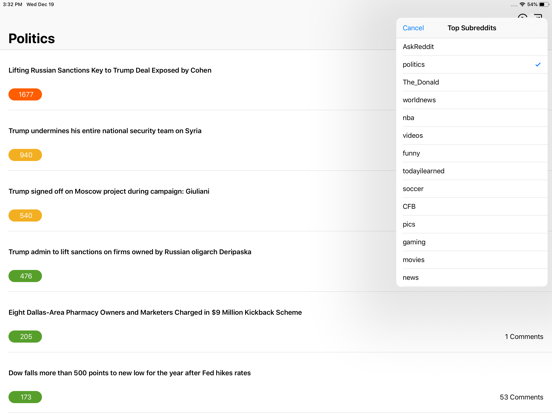
Task: Tap the green 205 score badge
Action: (x=25, y=337)
